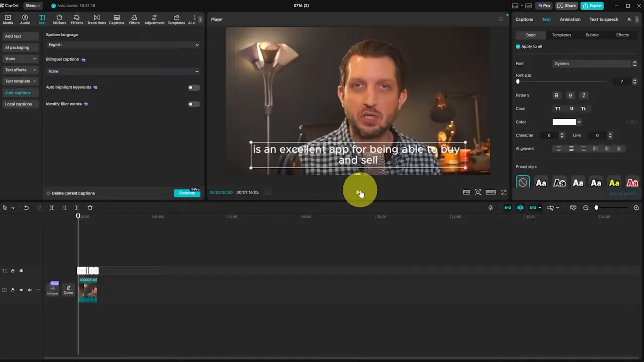Select the C0003 clip on the timeline
The height and width of the screenshot is (362, 644).
(x=88, y=291)
